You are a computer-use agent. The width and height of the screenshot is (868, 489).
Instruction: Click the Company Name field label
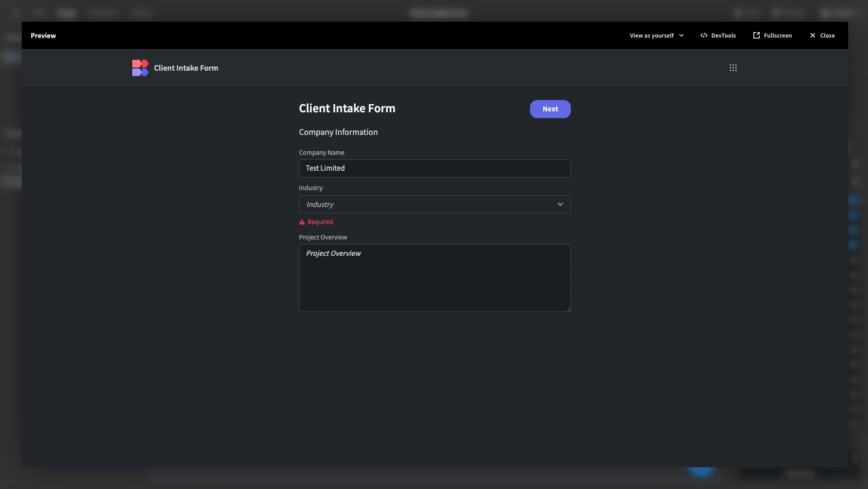322,153
